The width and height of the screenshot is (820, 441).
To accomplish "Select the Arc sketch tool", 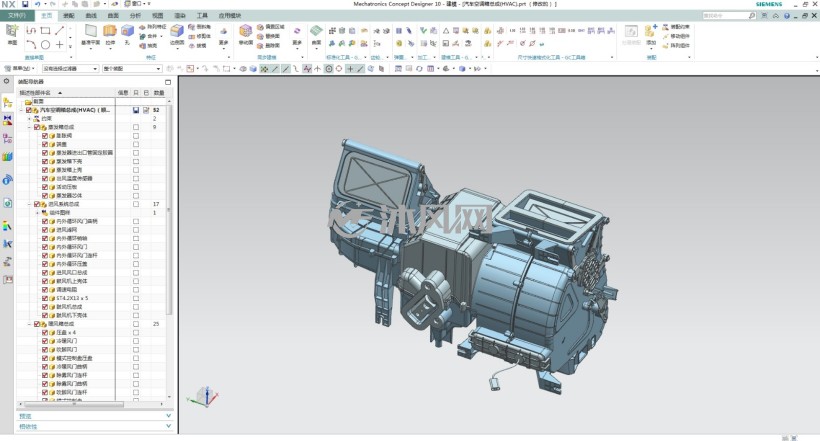I will [31, 45].
